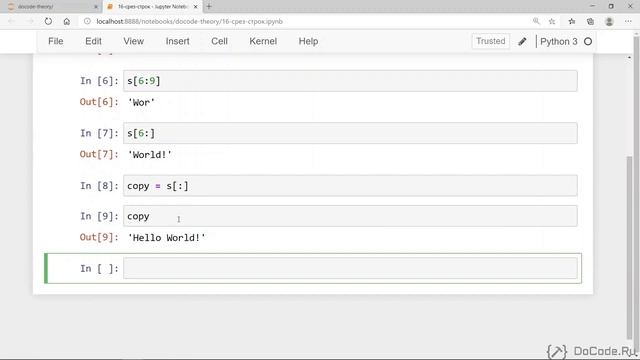This screenshot has width=640, height=360.
Task: Click the browser forward arrow
Action: [x=30, y=21]
